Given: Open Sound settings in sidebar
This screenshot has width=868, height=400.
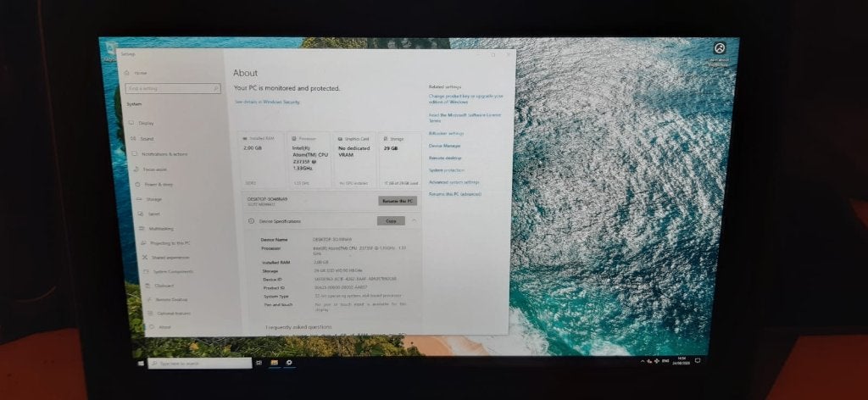Looking at the screenshot, I should point(142,139).
